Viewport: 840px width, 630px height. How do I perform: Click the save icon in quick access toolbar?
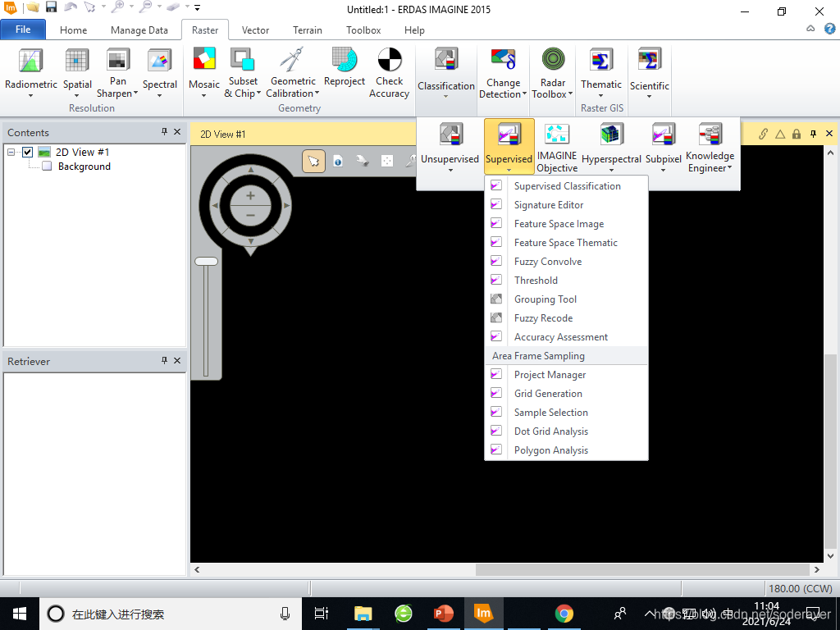click(51, 7)
